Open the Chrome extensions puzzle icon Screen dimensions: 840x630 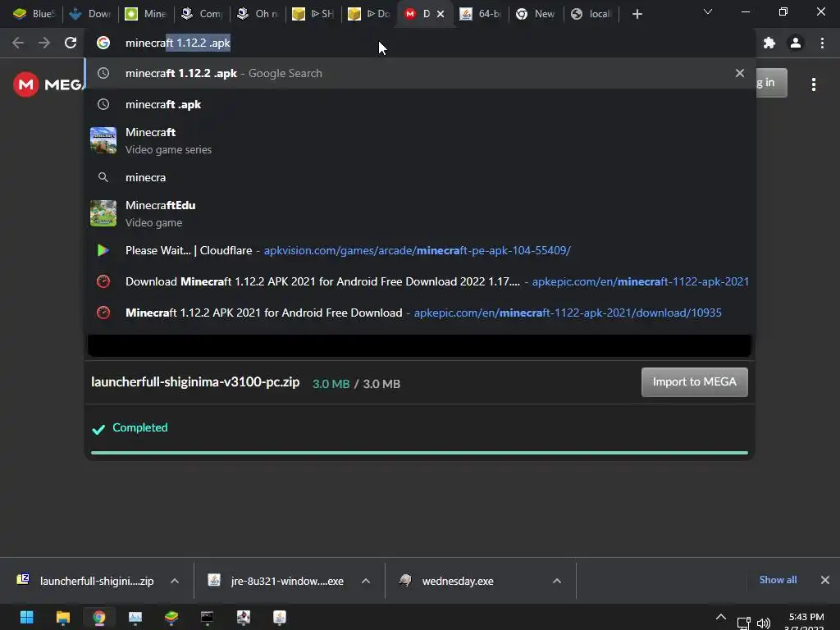click(x=769, y=43)
